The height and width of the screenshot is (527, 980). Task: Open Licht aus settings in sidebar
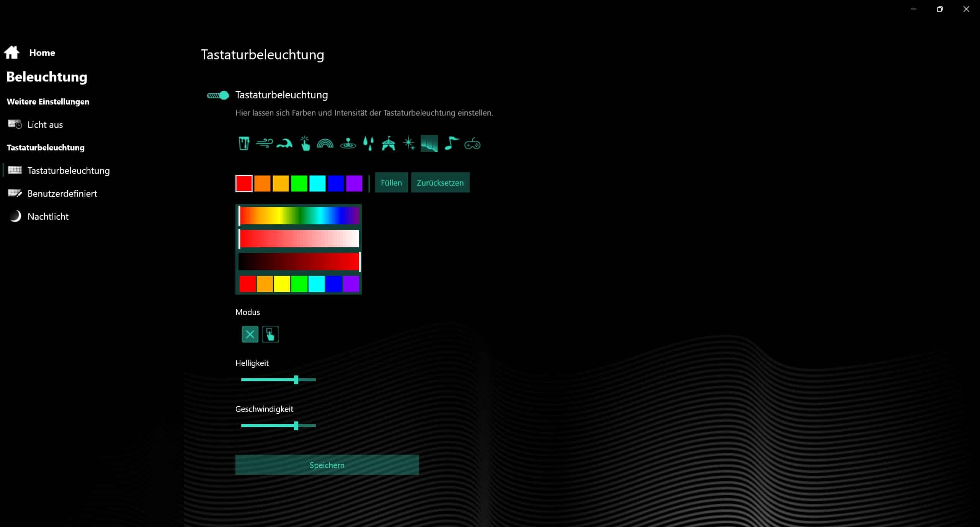pos(45,124)
